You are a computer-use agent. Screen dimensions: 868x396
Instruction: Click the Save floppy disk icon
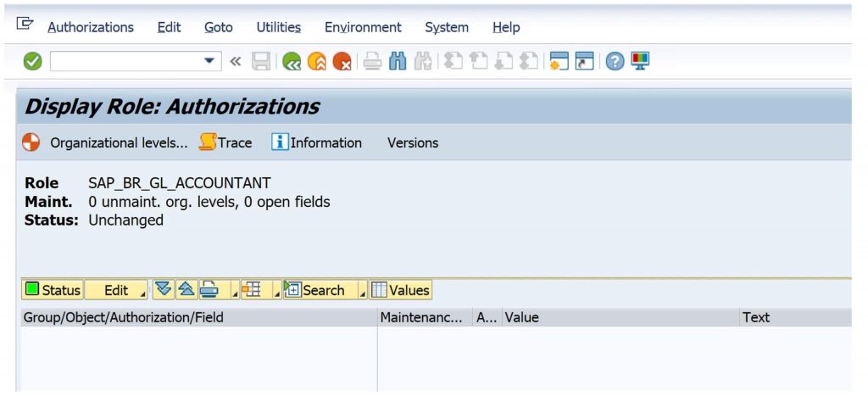[x=261, y=61]
